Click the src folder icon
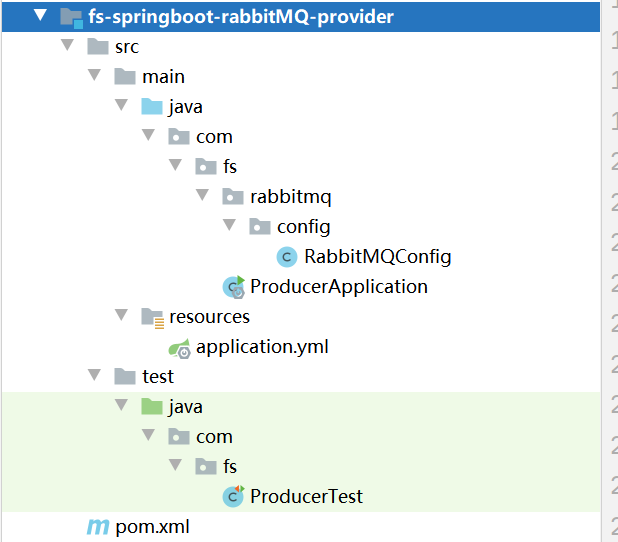The height and width of the screenshot is (542, 618). point(98,47)
